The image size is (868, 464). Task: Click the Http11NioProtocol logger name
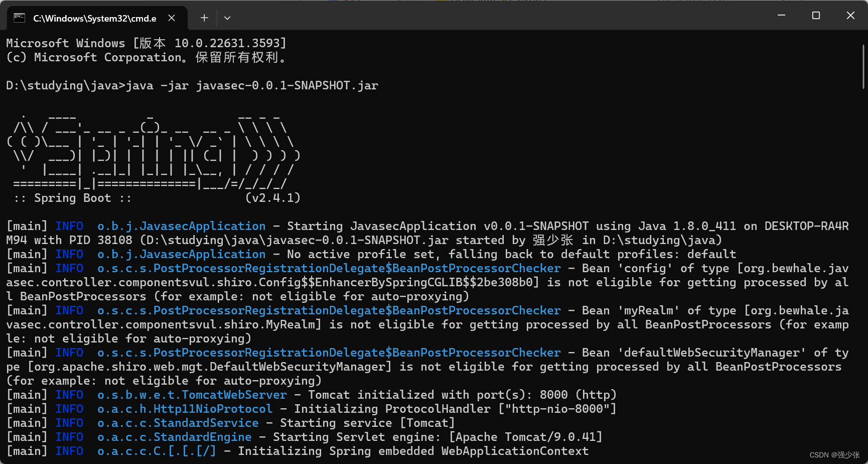[185, 409]
